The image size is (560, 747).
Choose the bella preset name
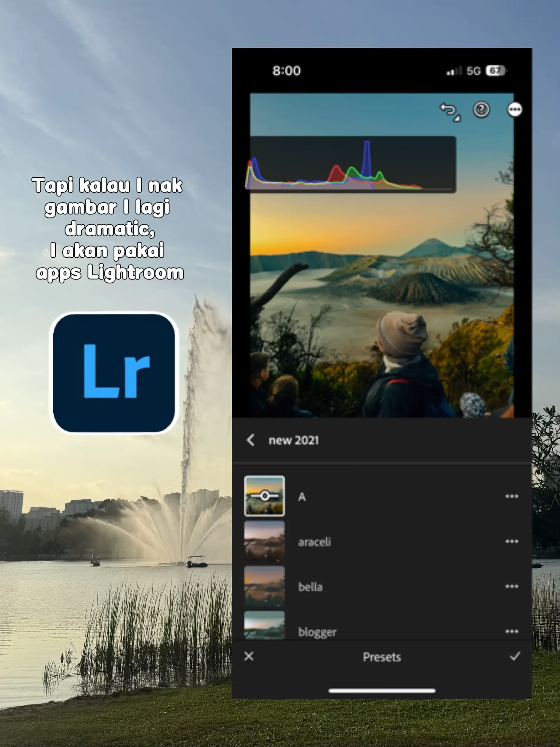coord(310,587)
